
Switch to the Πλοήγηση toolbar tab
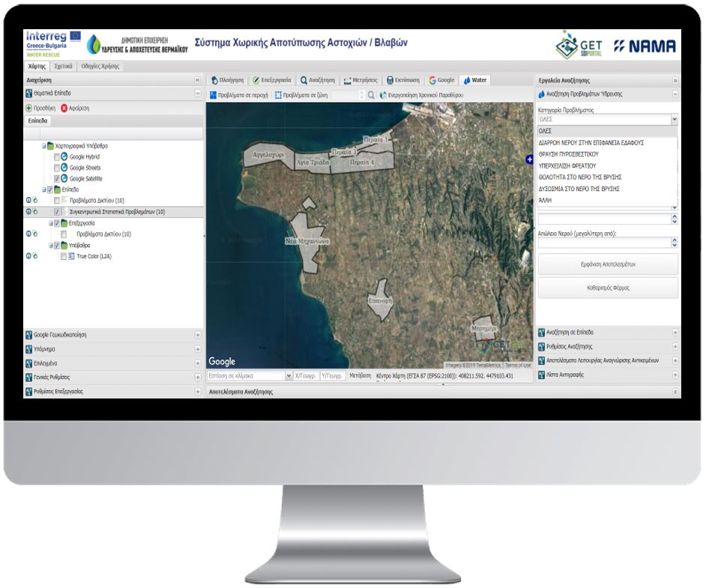point(227,80)
